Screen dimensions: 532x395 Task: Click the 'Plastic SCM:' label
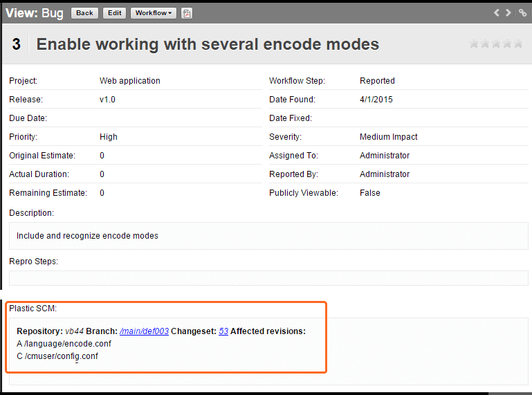(x=33, y=309)
